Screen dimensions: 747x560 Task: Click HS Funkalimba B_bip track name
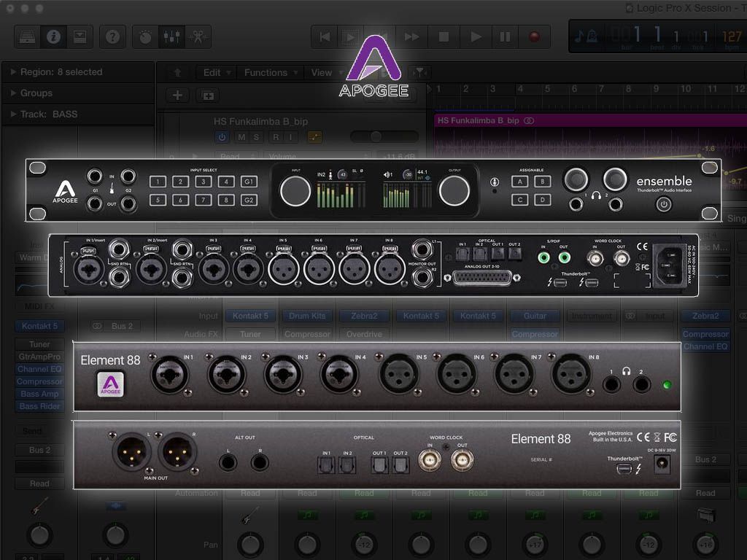pyautogui.click(x=260, y=122)
